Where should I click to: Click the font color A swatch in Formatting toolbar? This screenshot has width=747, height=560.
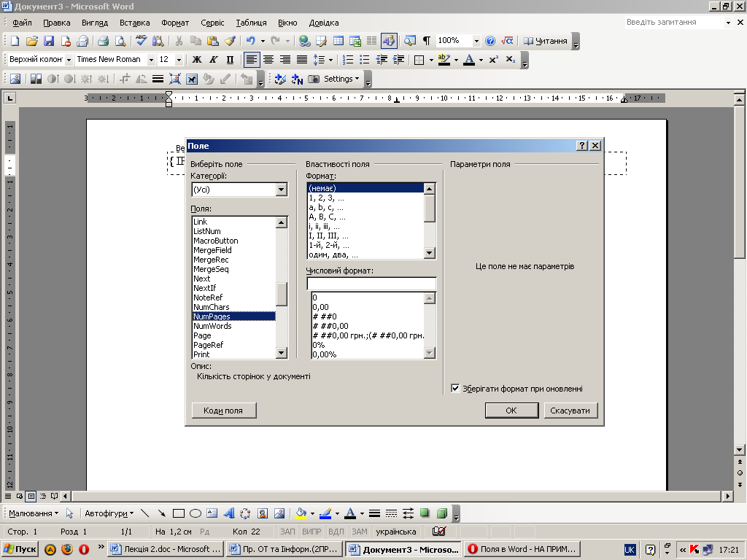(x=469, y=60)
